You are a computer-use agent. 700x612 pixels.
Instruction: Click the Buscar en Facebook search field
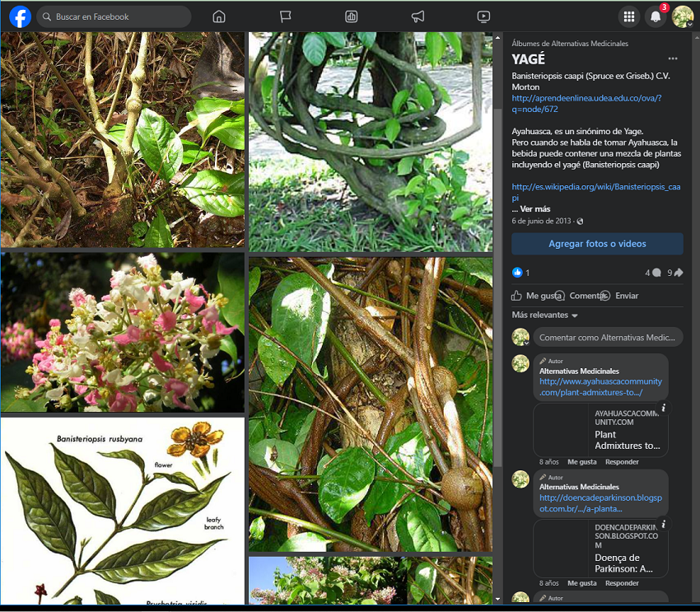(x=115, y=16)
